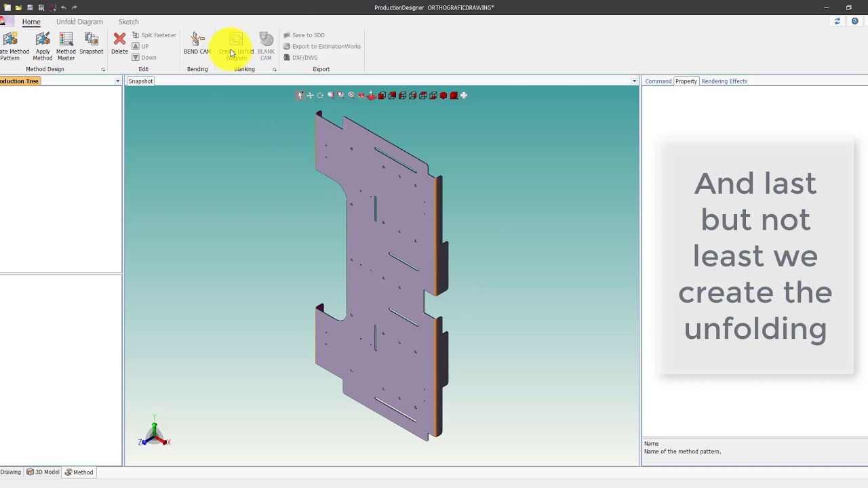Click the zoom fit magnifier icon

(x=351, y=96)
